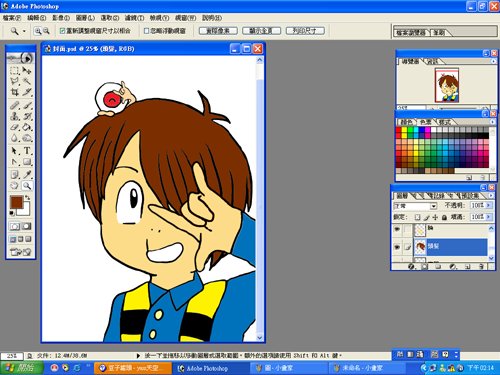Select the Magic Wand tool
This screenshot has width=500, height=375.
click(x=27, y=81)
